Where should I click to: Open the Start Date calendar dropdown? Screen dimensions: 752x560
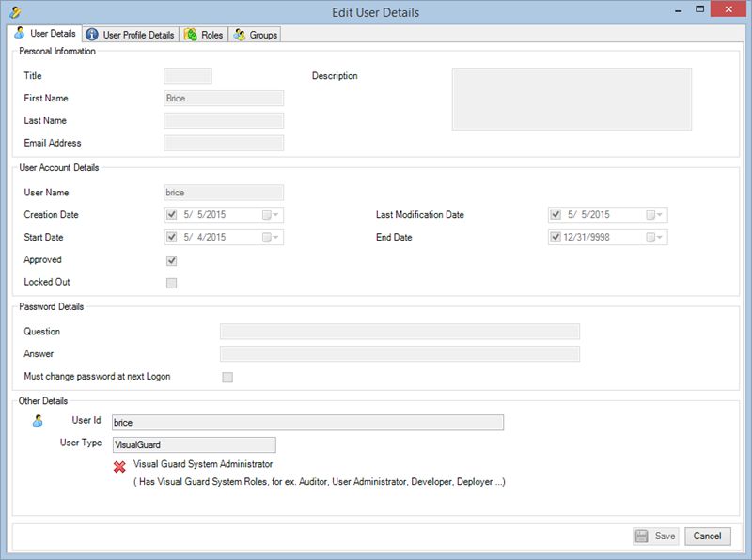[x=271, y=238]
